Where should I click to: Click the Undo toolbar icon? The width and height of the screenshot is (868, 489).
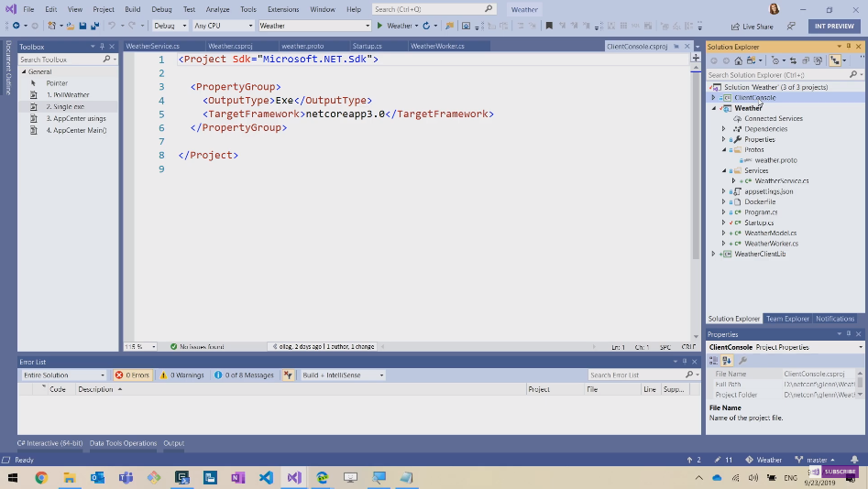click(112, 26)
